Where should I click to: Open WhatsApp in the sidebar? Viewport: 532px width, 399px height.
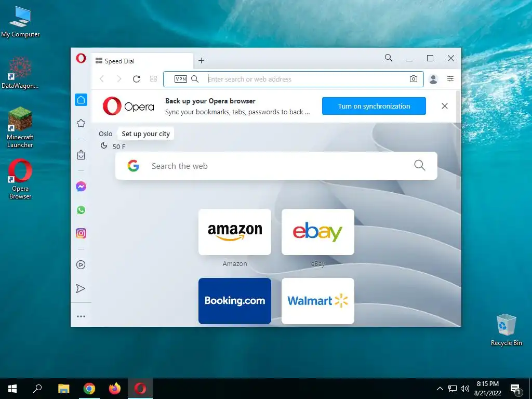coord(81,210)
